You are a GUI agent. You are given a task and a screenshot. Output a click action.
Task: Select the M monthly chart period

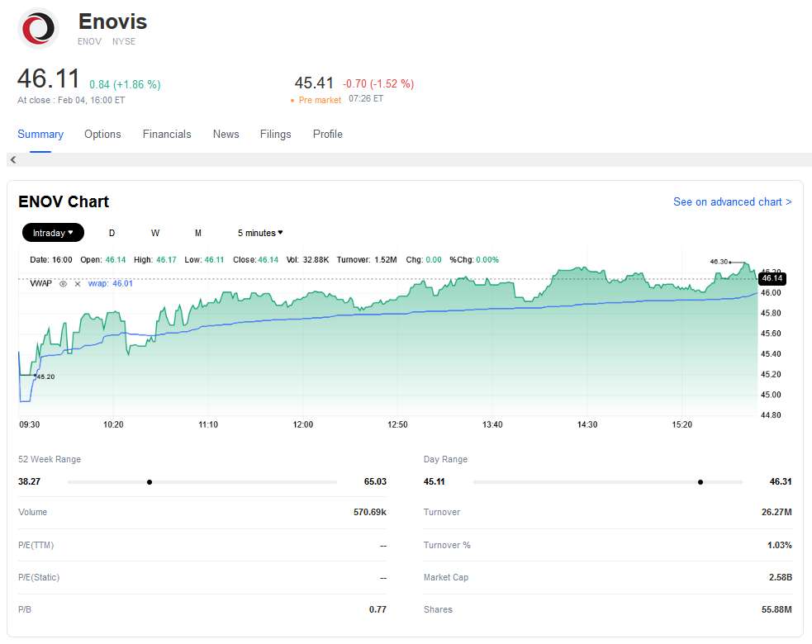pyautogui.click(x=198, y=233)
